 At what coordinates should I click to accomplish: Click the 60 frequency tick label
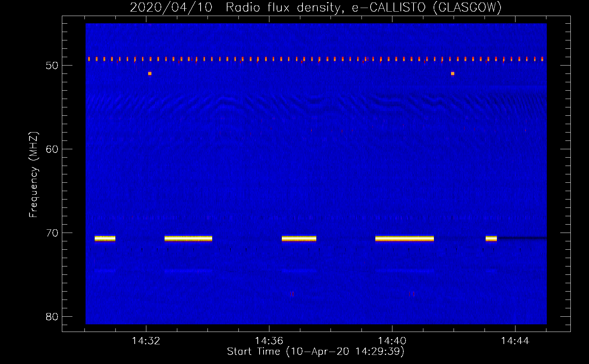click(x=52, y=149)
